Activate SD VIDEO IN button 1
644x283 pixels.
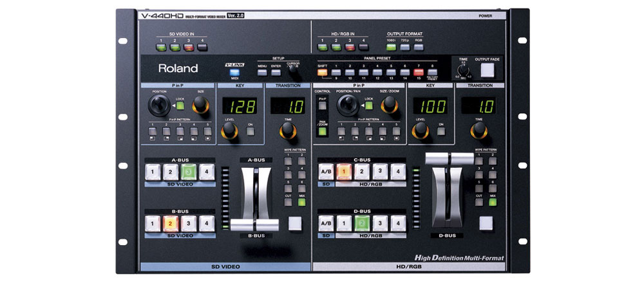click(x=161, y=47)
